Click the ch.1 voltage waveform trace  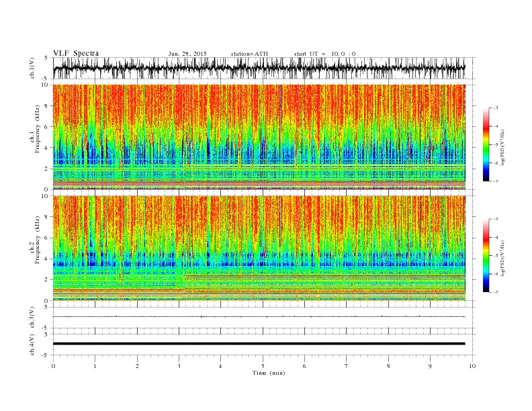(259, 68)
